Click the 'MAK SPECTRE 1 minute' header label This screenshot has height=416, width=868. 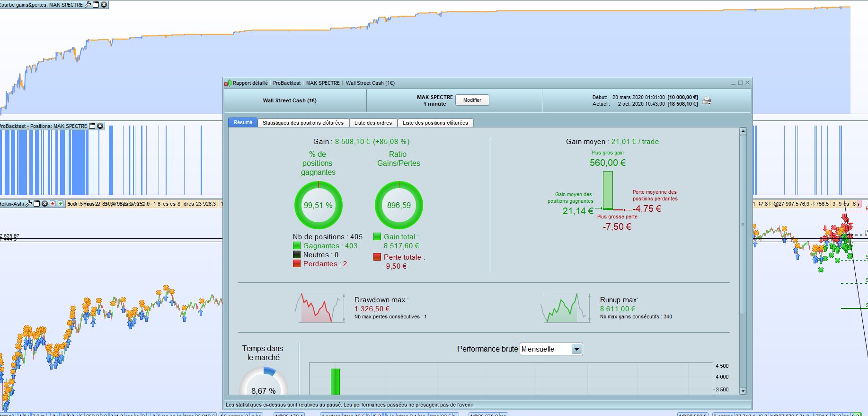[435, 100]
